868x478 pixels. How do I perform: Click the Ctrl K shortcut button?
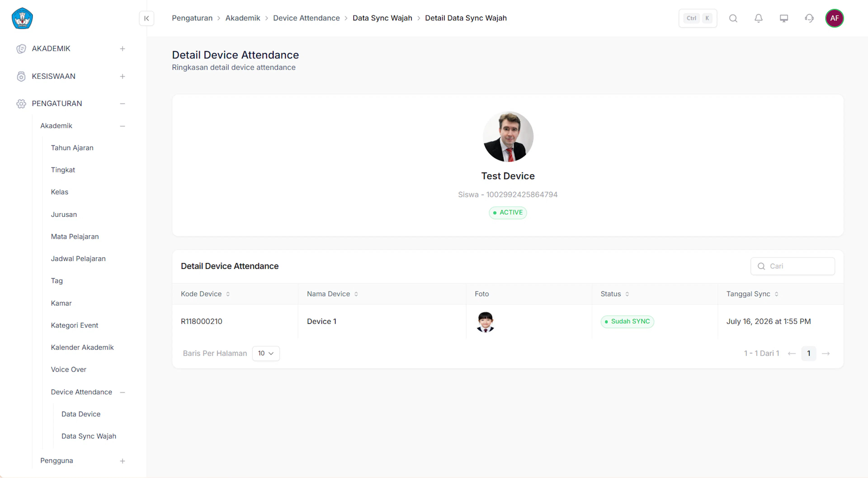[x=698, y=18]
